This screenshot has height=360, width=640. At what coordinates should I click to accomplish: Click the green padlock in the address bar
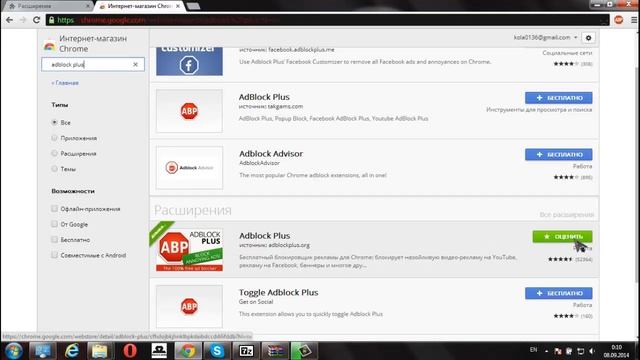pyautogui.click(x=51, y=20)
